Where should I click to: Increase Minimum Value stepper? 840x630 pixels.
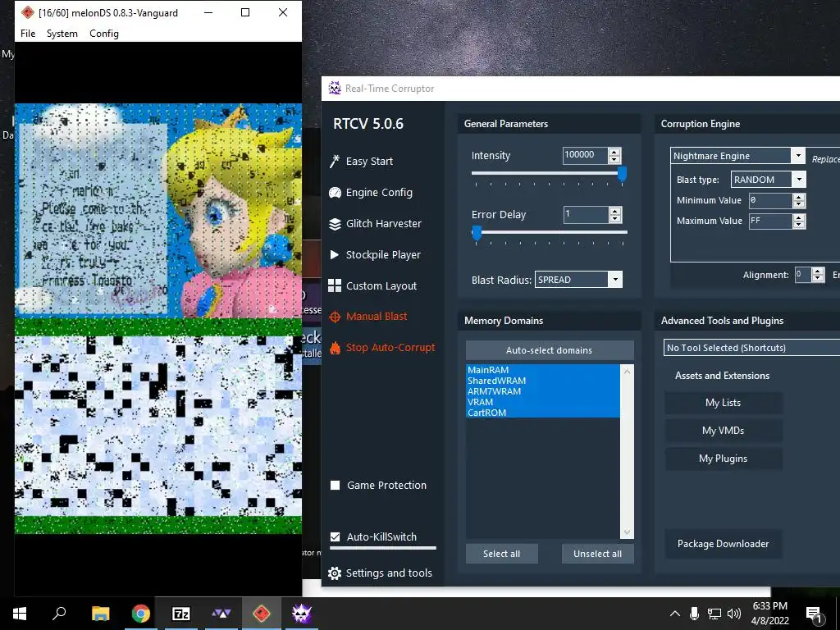(x=799, y=197)
